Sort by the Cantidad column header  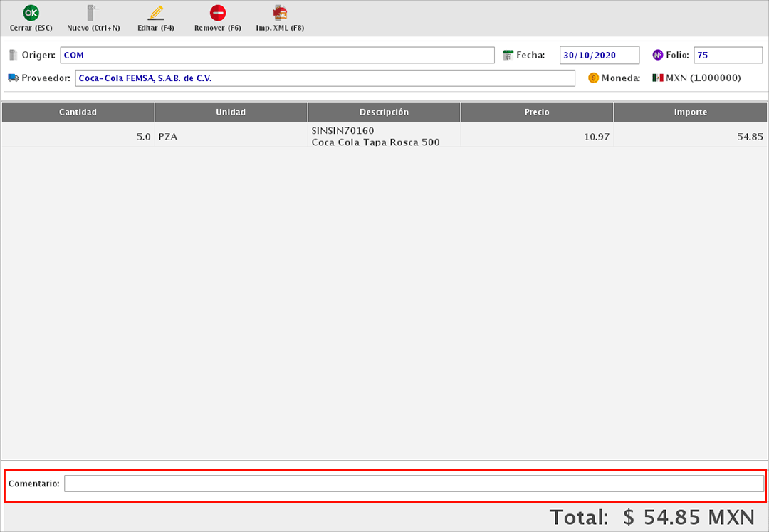tap(78, 112)
